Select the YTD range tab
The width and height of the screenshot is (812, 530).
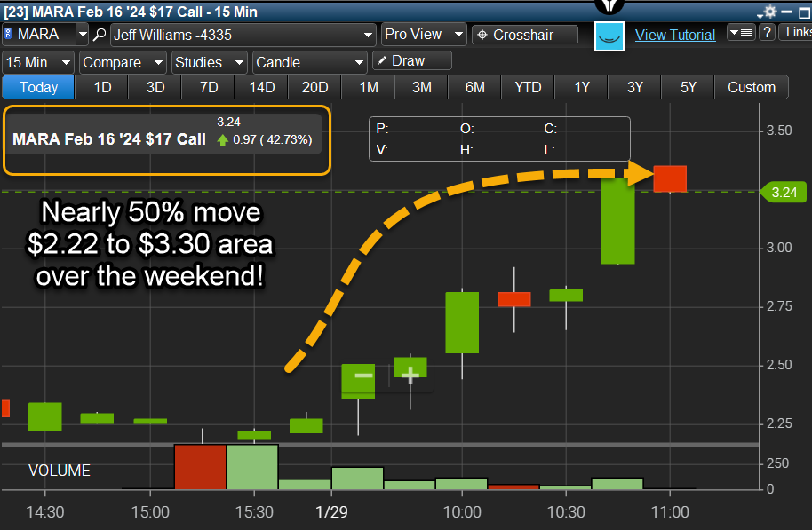pyautogui.click(x=528, y=87)
